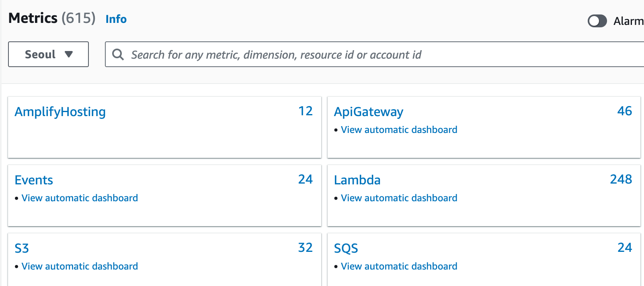View automatic dashboard for SQS
Viewport: 644px width, 286px height.
[399, 266]
